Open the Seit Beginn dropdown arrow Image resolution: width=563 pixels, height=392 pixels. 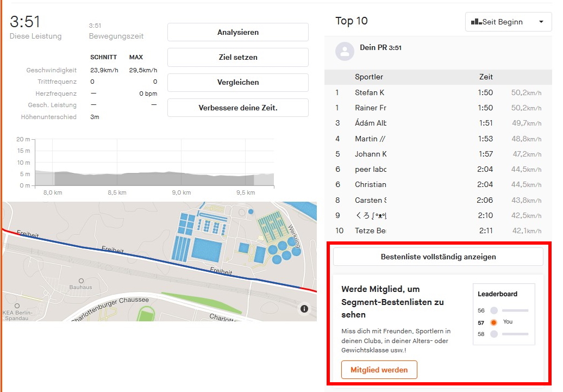[541, 22]
